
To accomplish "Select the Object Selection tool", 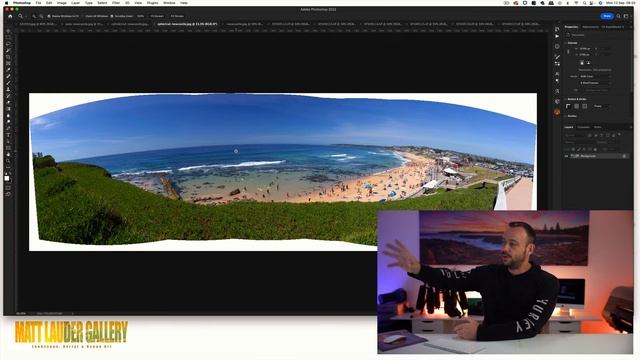I will pos(8,51).
